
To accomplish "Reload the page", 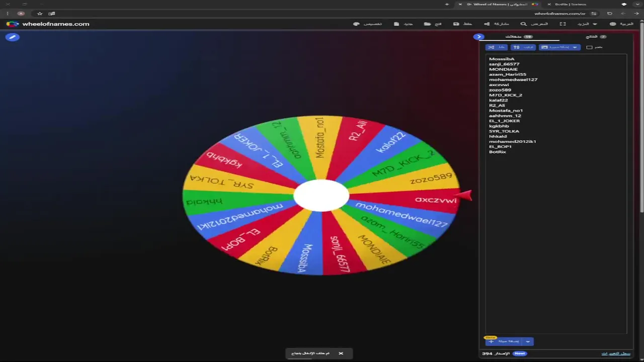I will pyautogui.click(x=610, y=14).
